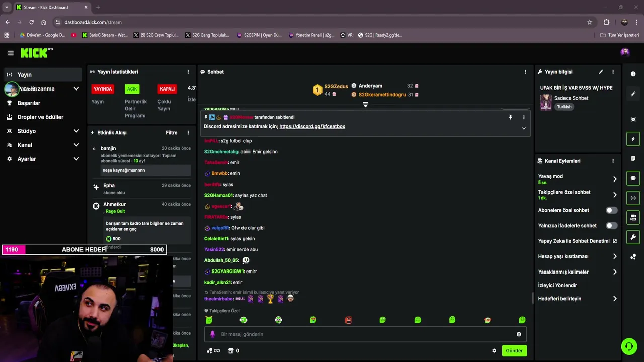The height and width of the screenshot is (362, 644).
Task: Toggle Abonelere özel sohbet switch
Action: click(x=611, y=210)
